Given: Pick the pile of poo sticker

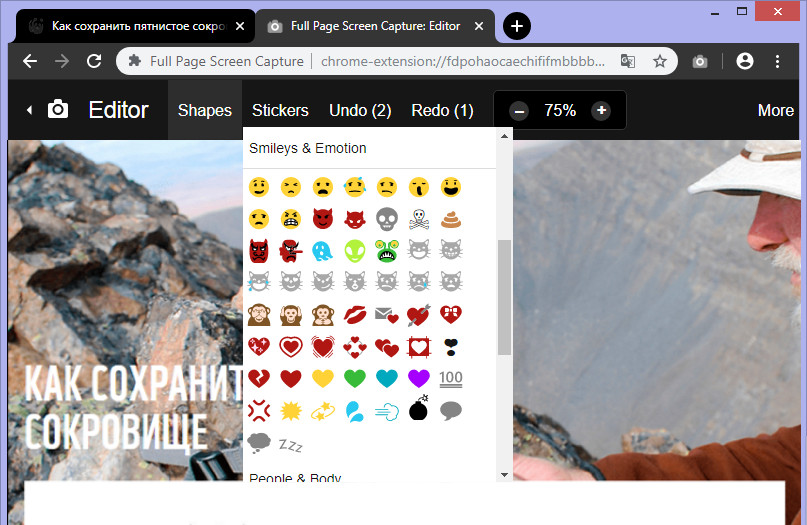Looking at the screenshot, I should (x=451, y=219).
